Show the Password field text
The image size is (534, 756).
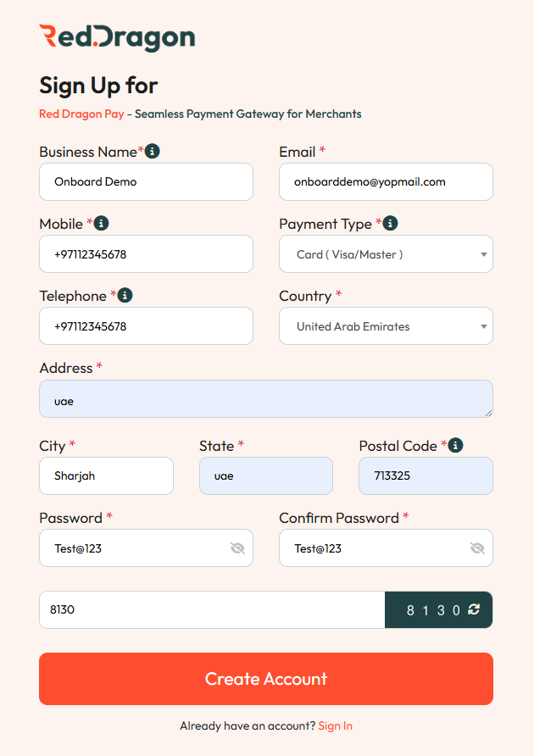point(237,548)
